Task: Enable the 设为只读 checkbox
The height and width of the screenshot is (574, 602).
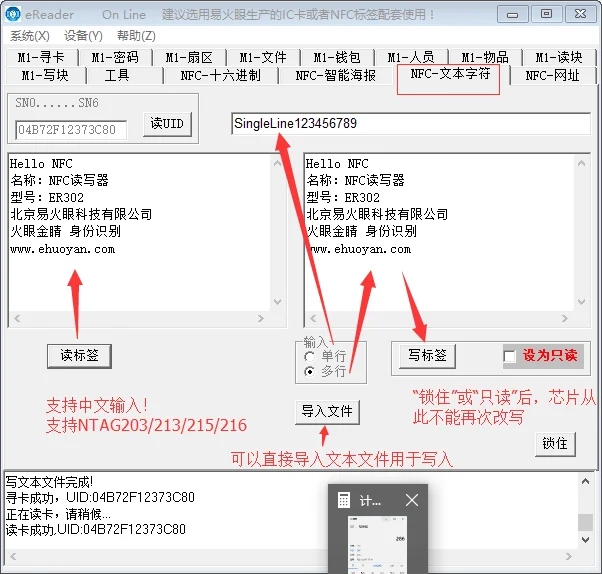Action: (510, 356)
